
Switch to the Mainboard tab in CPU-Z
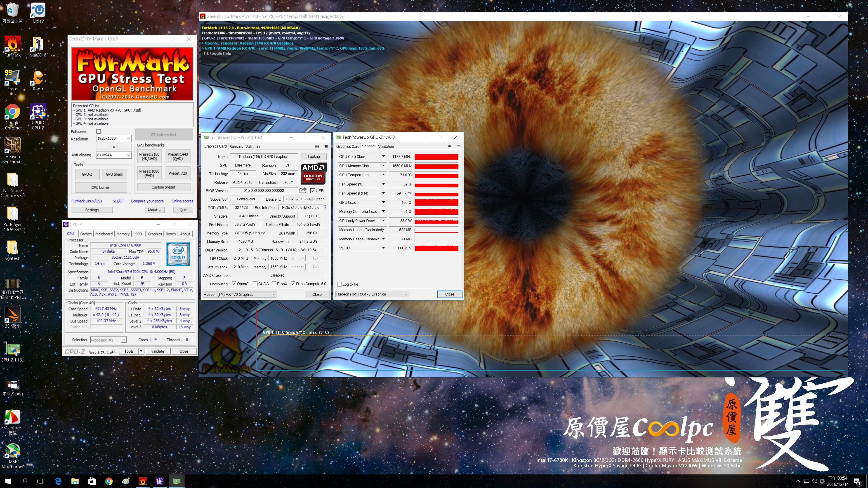tap(104, 234)
